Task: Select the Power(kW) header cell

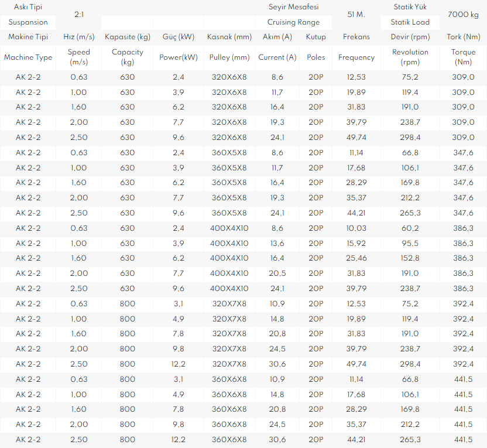Action: tap(179, 57)
